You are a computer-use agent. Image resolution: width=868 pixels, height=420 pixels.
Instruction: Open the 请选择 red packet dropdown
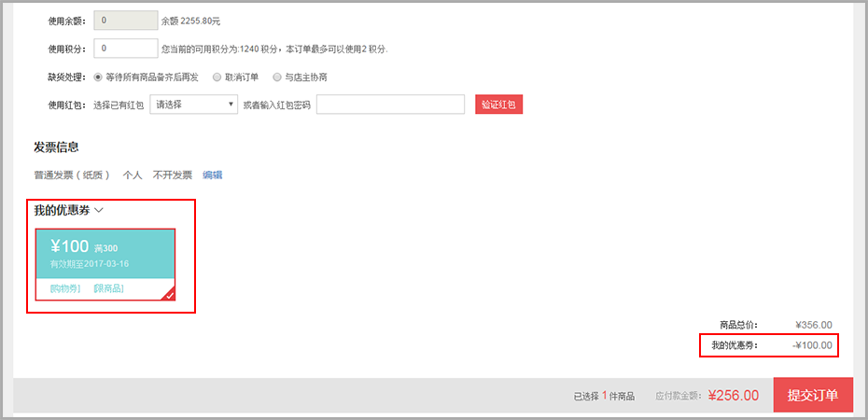pos(194,105)
